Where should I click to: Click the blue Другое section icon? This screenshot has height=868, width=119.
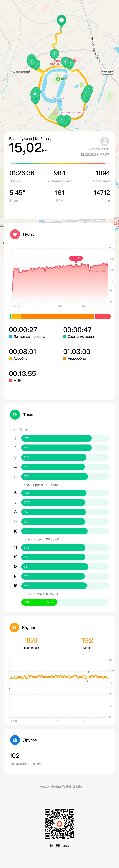tap(15, 740)
